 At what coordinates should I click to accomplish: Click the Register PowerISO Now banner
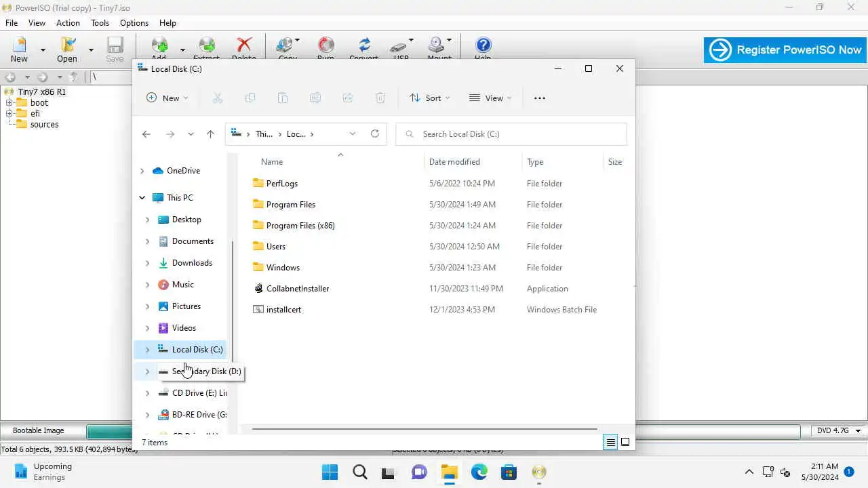click(x=785, y=49)
